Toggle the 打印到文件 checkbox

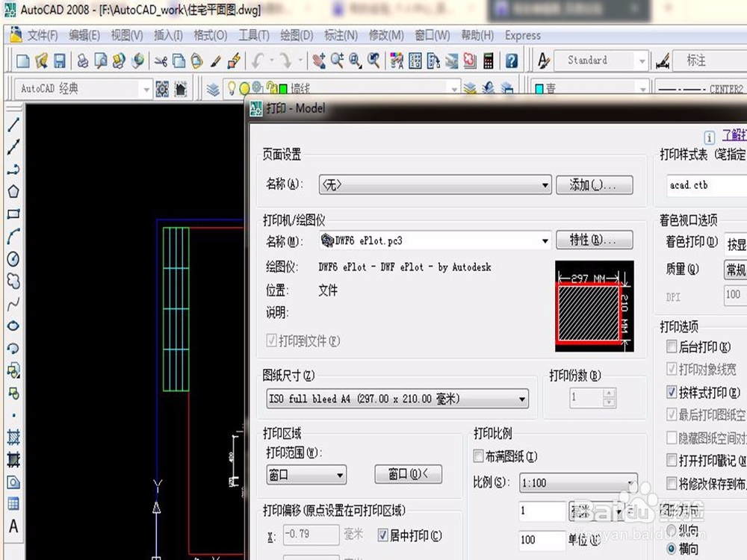pyautogui.click(x=271, y=340)
